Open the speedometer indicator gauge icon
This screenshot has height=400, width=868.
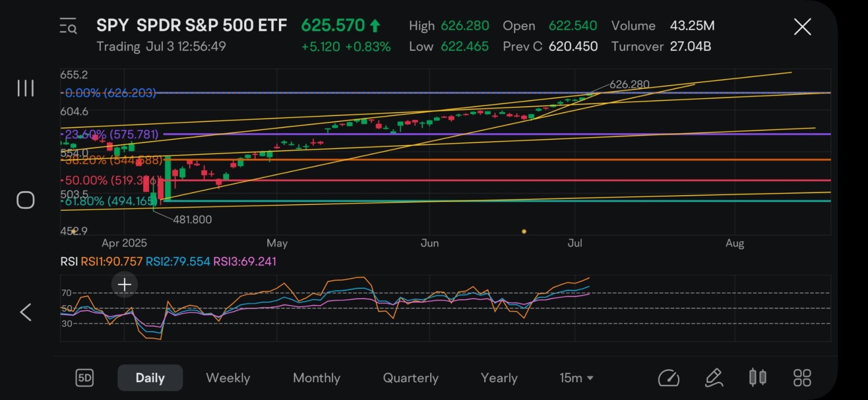coord(668,378)
